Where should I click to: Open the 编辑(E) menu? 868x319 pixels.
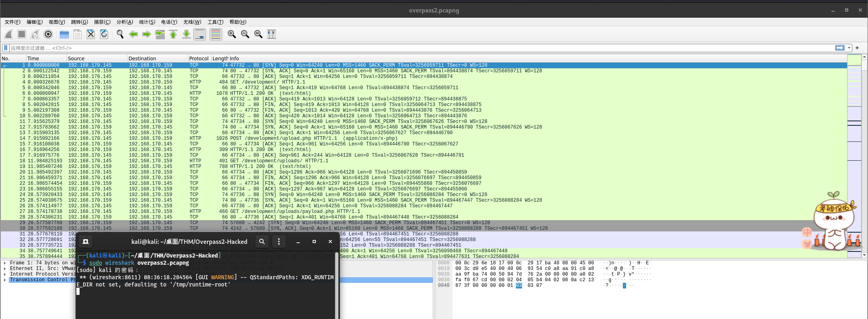point(35,22)
